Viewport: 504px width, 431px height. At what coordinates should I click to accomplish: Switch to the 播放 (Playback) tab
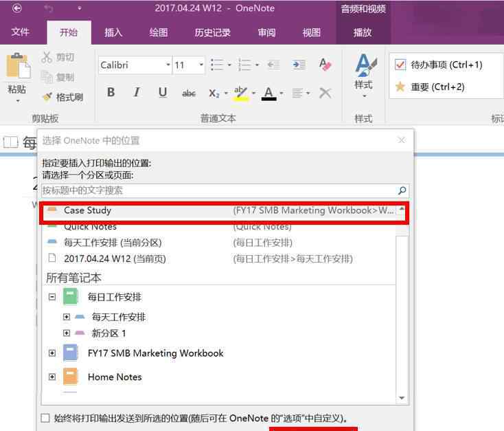[x=363, y=32]
